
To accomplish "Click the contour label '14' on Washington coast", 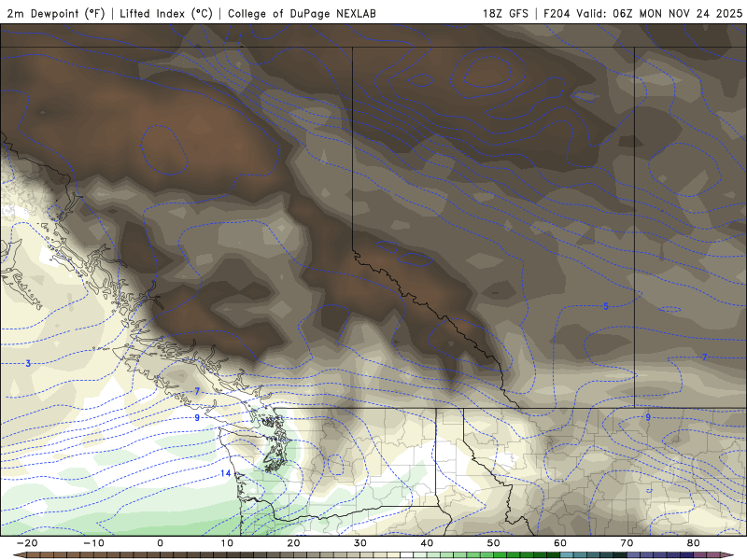I will point(226,473).
